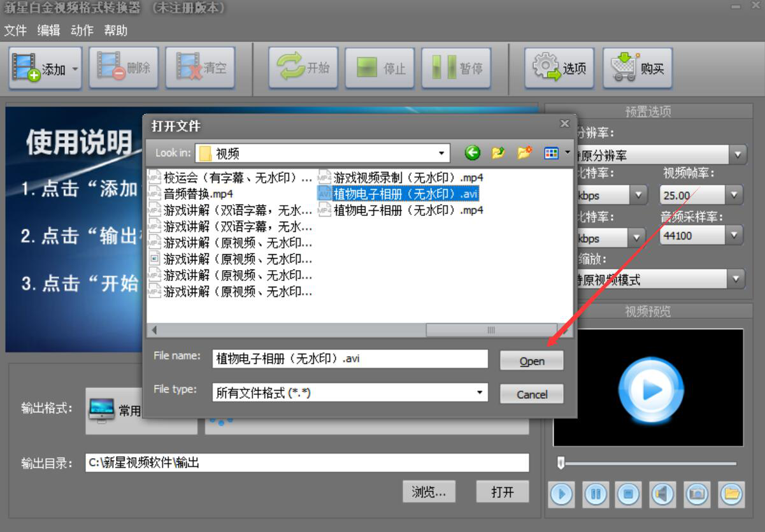Expand kbps bitrate dropdown left of 44100
This screenshot has height=532, width=765.
(636, 238)
